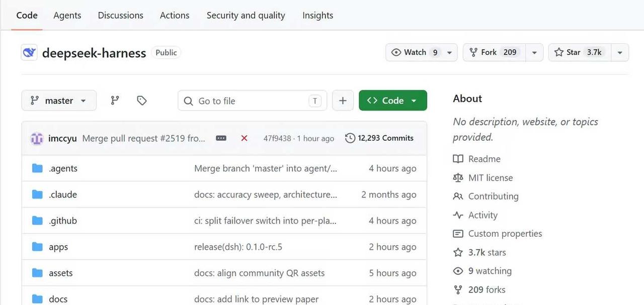Open the assets folder name
Screen dimensions: 644x305
(61, 273)
